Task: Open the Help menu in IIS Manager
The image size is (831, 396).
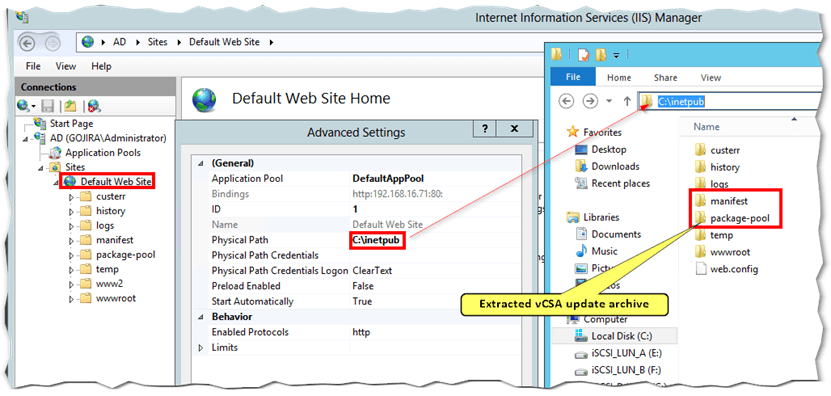Action: [x=101, y=66]
